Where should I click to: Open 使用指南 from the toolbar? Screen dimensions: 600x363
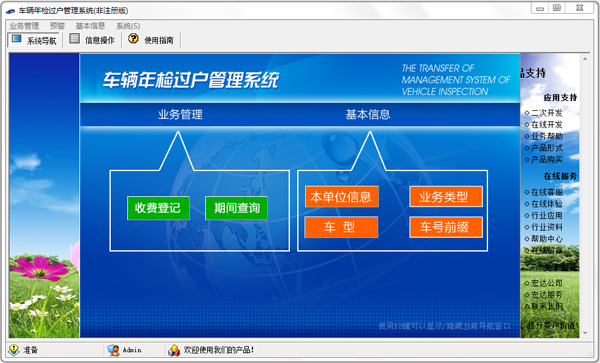(158, 40)
